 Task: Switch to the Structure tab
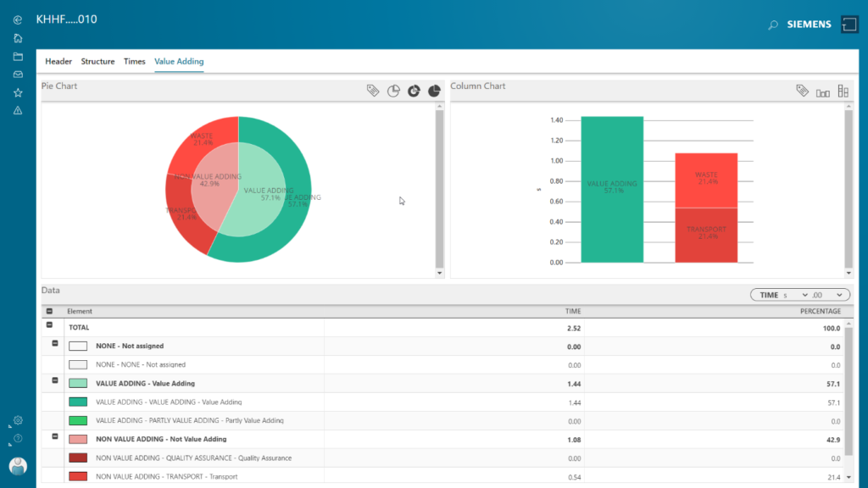click(97, 62)
